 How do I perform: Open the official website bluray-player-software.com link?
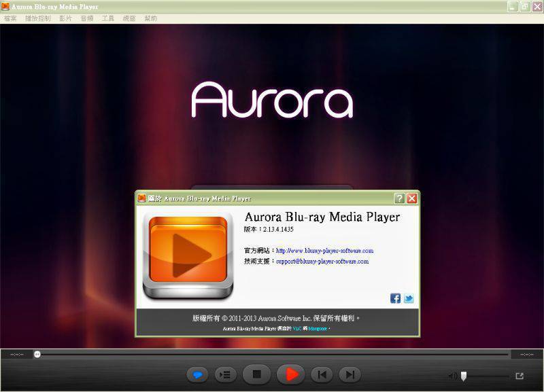click(325, 251)
